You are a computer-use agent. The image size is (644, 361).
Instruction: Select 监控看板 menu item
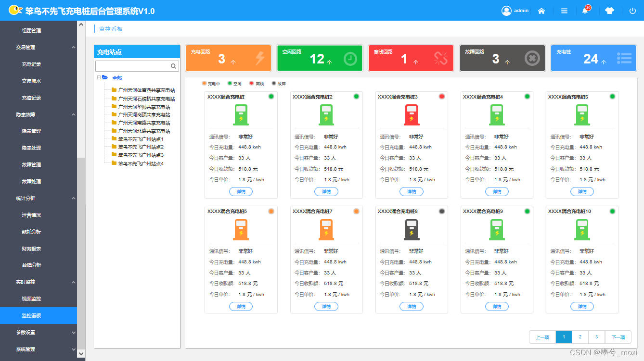click(39, 316)
